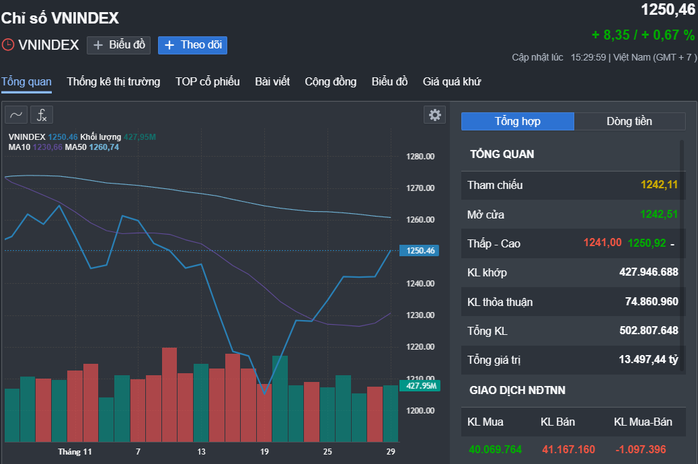
Task: Open chart settings gear icon
Action: (434, 115)
